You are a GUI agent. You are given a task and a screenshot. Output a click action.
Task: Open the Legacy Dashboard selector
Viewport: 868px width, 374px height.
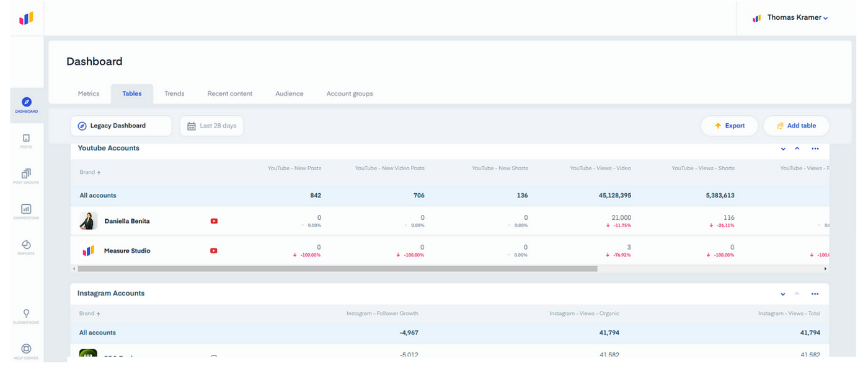[x=121, y=126]
